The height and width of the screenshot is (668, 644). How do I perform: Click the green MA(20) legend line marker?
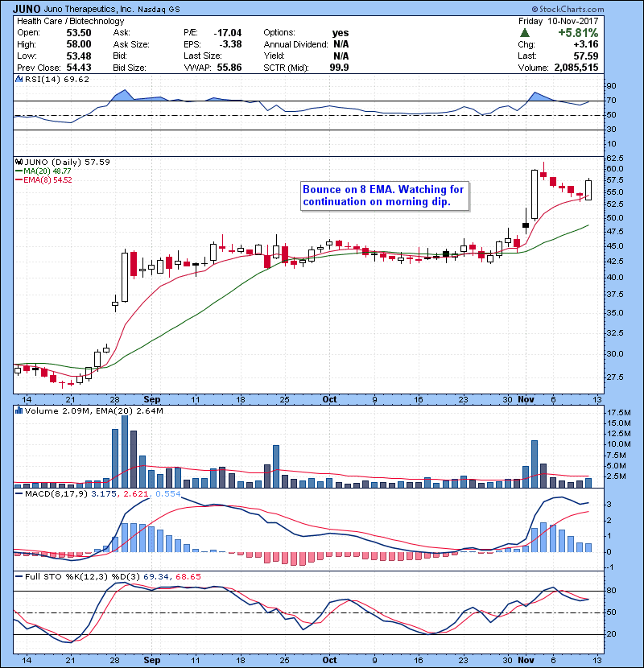(19, 171)
